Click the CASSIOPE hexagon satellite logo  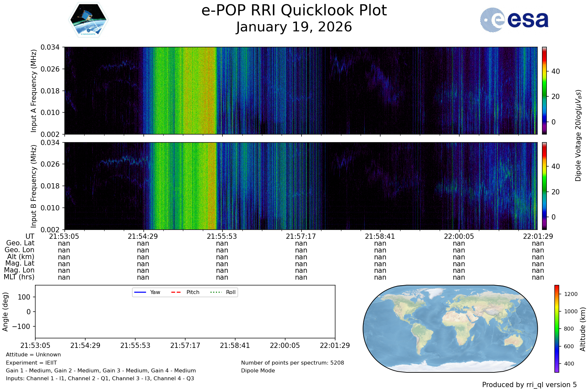[x=88, y=20]
